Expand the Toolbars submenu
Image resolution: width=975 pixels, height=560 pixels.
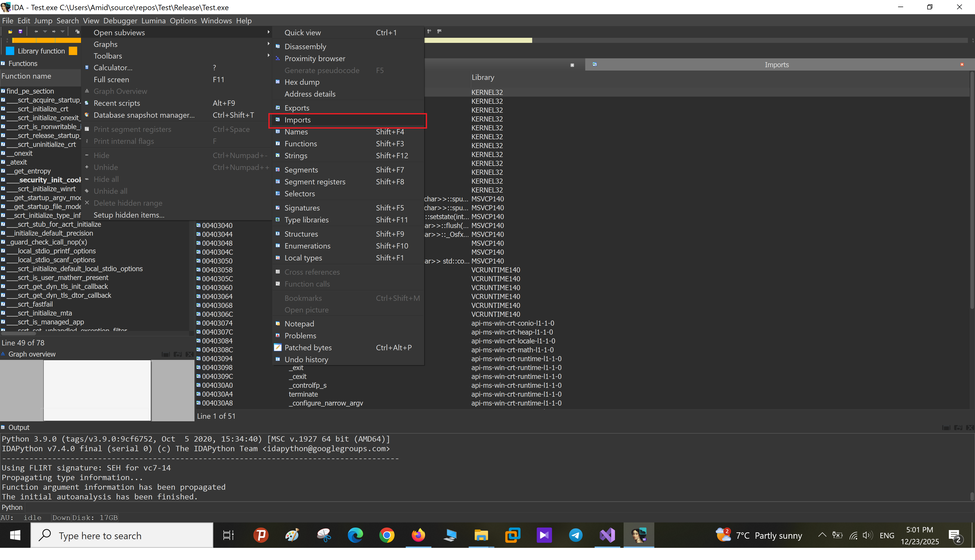[x=108, y=56]
